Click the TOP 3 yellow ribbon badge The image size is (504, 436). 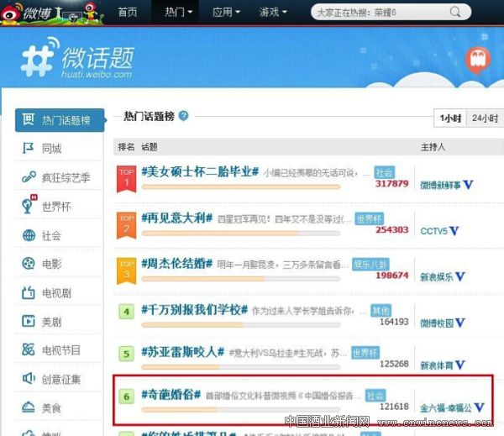click(x=126, y=271)
